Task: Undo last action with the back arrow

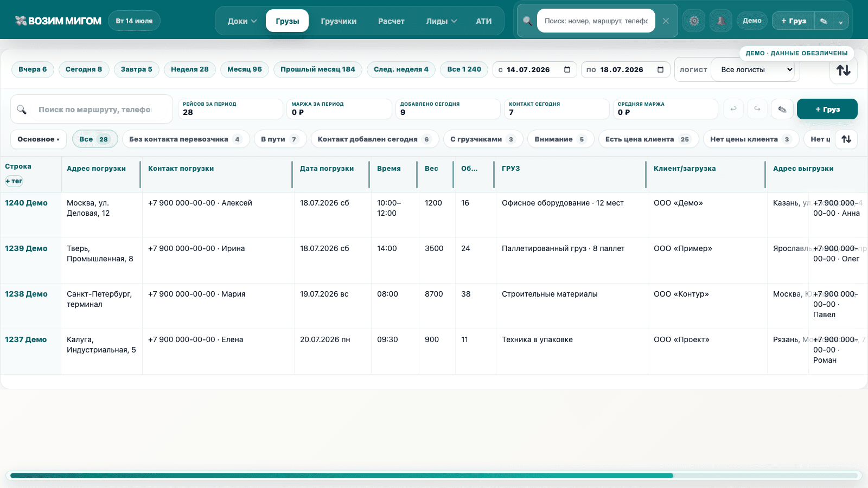Action: [733, 109]
